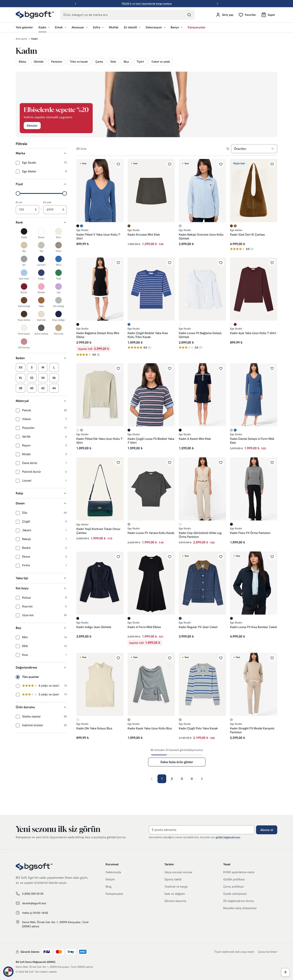Click the Abone ol button

266,830
